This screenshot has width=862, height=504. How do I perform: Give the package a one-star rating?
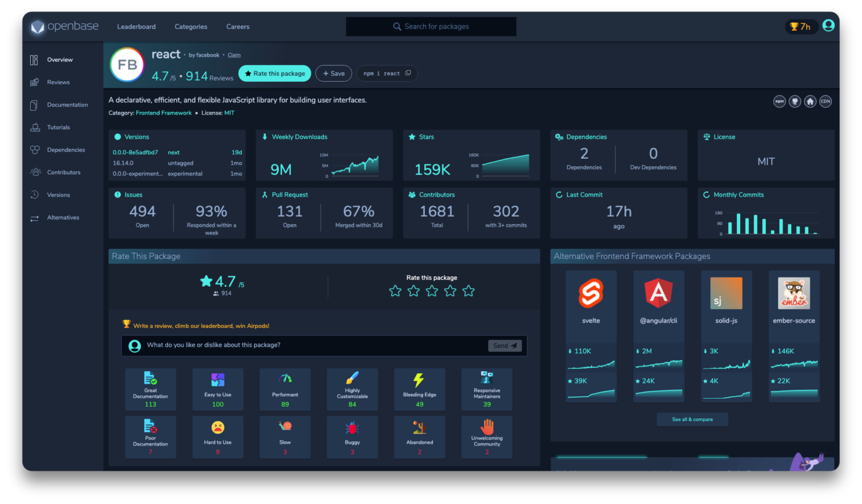pos(395,291)
